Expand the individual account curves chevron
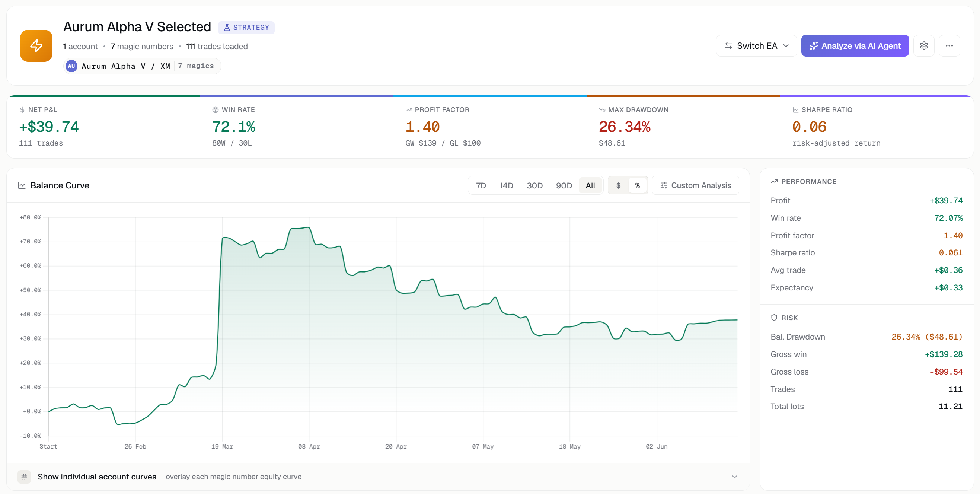Screen dimensions: 980x494 [734, 477]
